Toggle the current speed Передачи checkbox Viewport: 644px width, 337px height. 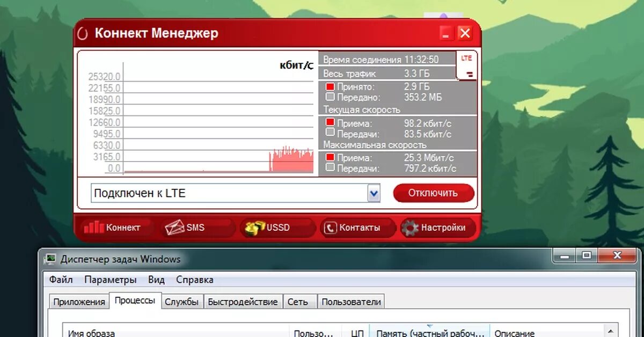click(331, 133)
